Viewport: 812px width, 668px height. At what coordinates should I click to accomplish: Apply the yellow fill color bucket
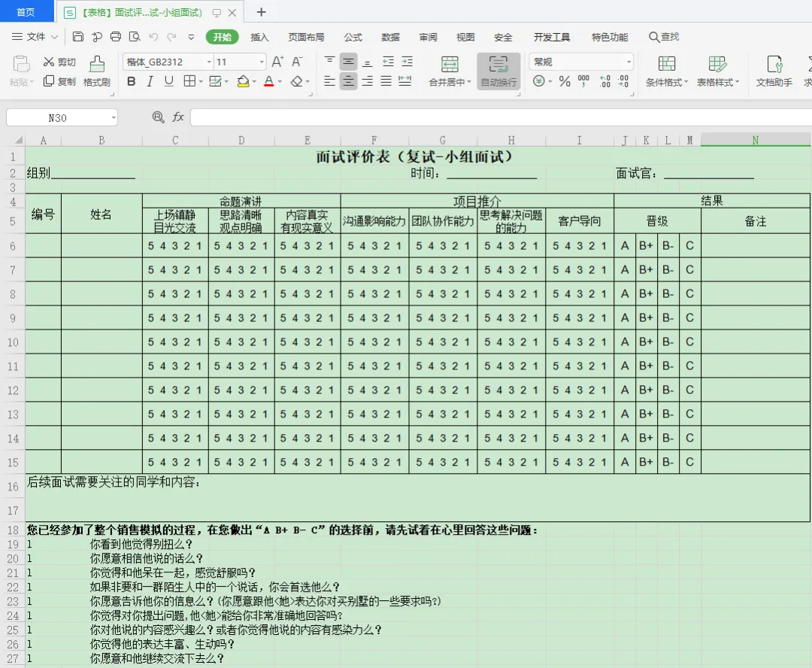(x=243, y=81)
